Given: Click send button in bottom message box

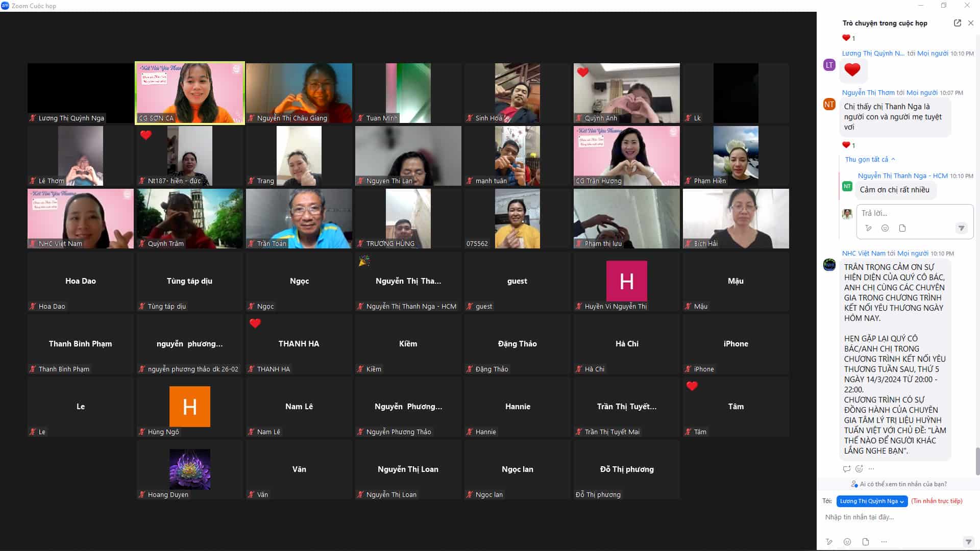Looking at the screenshot, I should tap(968, 542).
